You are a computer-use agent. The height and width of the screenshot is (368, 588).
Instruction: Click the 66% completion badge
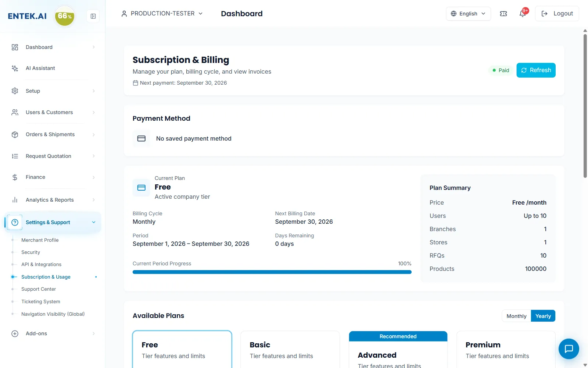[x=65, y=16]
